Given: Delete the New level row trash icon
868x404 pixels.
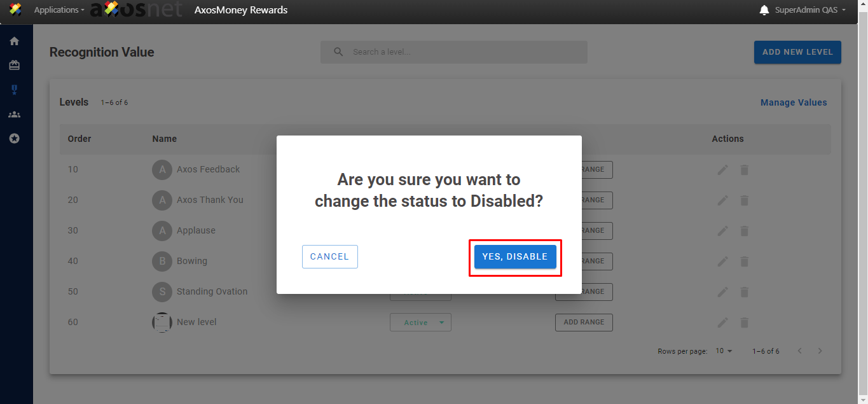Looking at the screenshot, I should point(744,323).
